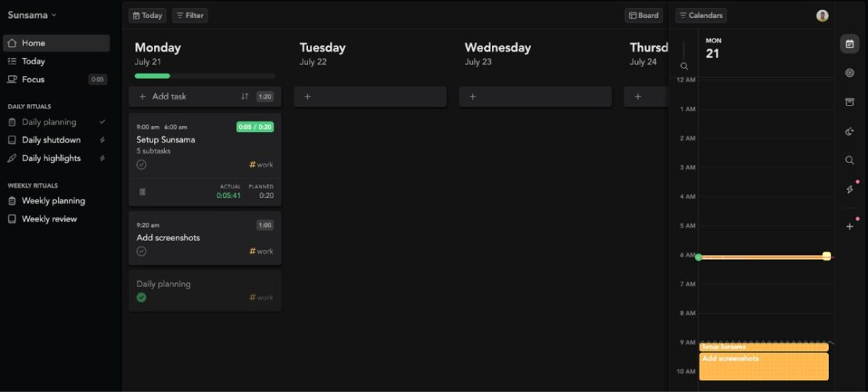This screenshot has height=392, width=868.
Task: Open the Calendars dropdown
Action: pos(701,16)
